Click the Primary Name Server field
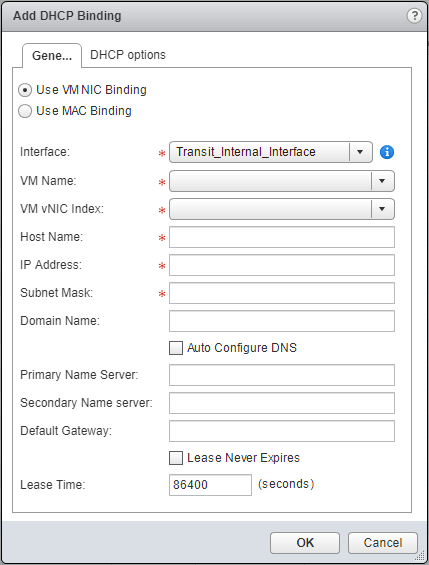The width and height of the screenshot is (429, 565). (x=282, y=375)
